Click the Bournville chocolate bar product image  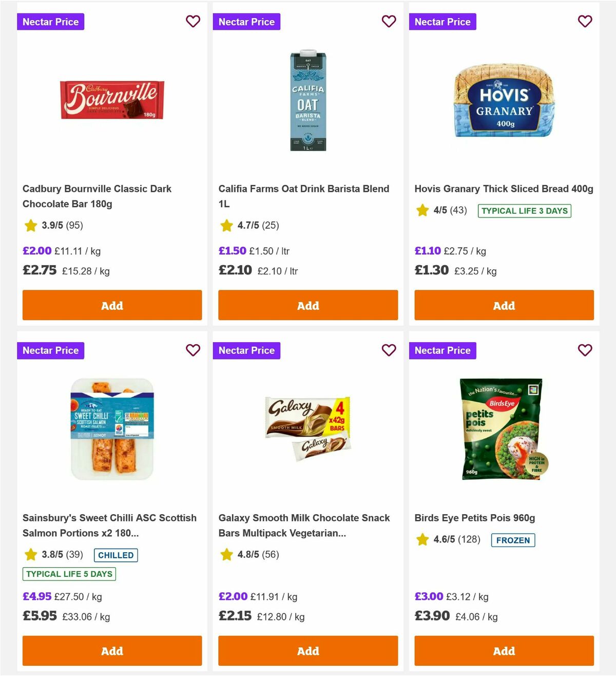[x=112, y=101]
